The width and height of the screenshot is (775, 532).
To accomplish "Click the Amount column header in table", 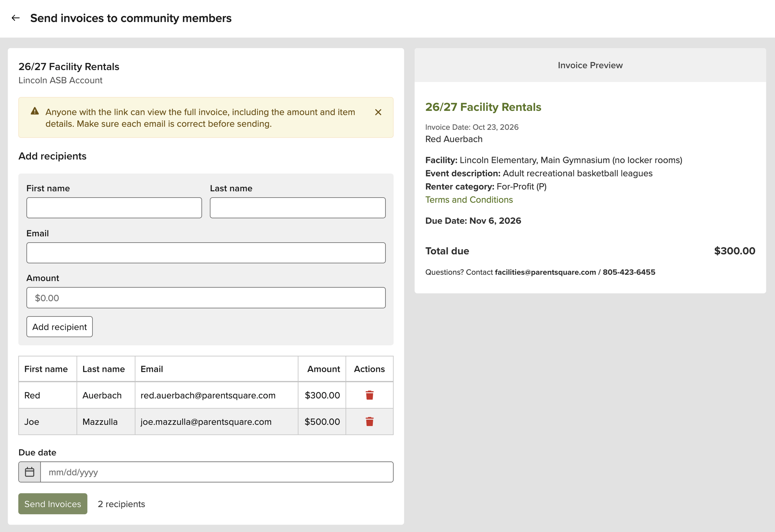I will 322,369.
